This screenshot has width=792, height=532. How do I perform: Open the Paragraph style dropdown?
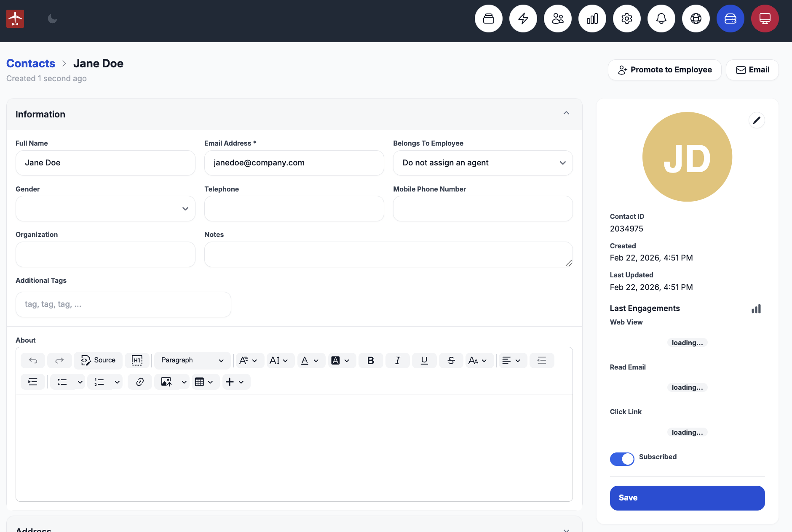tap(192, 360)
